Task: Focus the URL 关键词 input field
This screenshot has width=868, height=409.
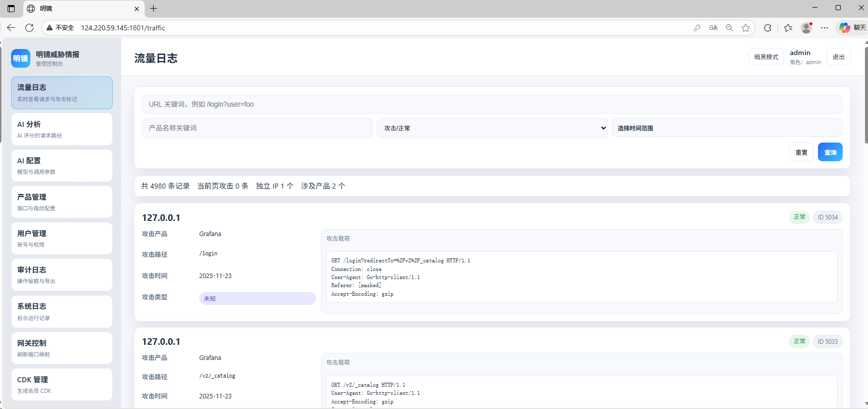Action: (x=492, y=104)
